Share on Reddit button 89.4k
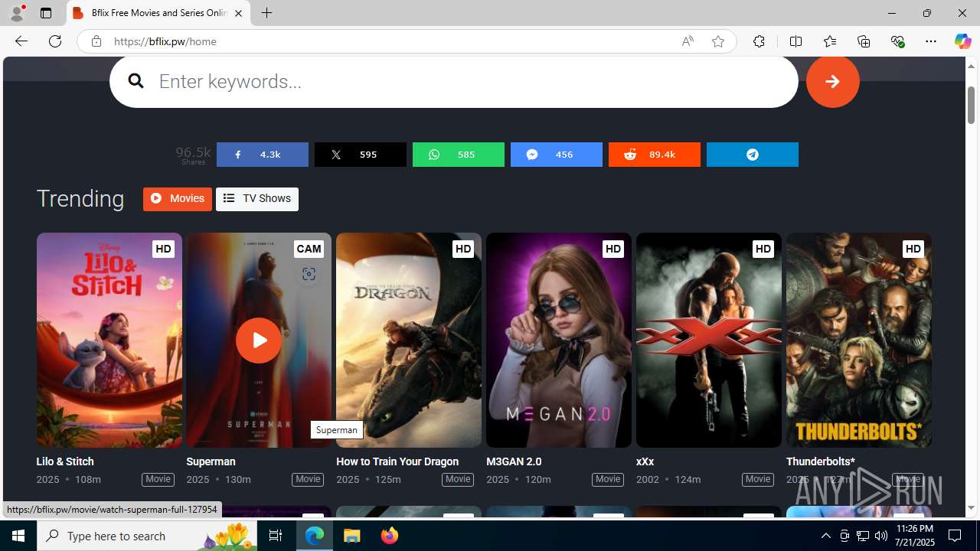Viewport: 980px width, 551px height. pyautogui.click(x=654, y=155)
